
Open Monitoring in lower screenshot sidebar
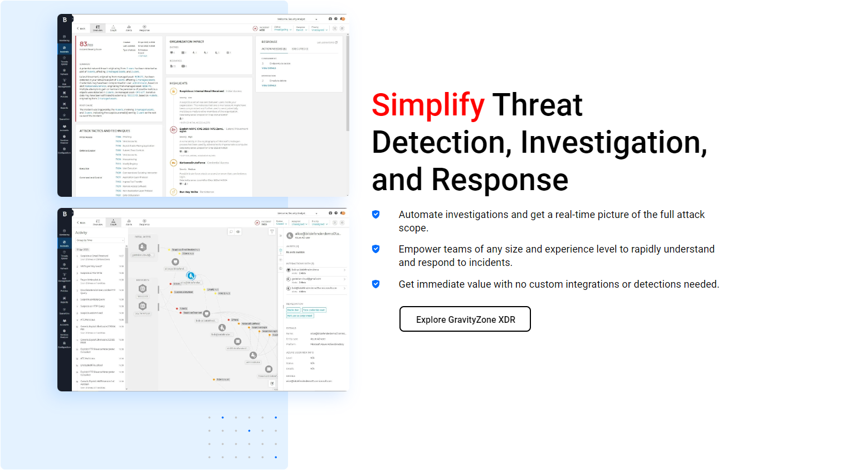pos(65,232)
